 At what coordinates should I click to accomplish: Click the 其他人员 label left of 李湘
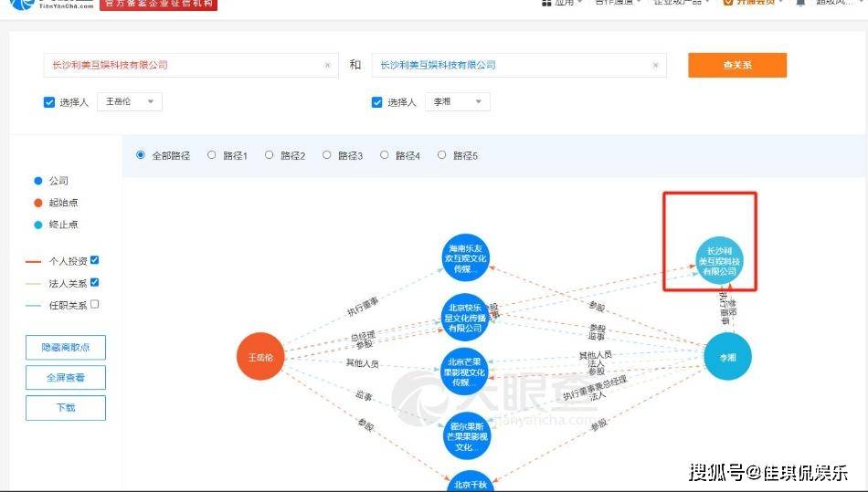pyautogui.click(x=595, y=355)
